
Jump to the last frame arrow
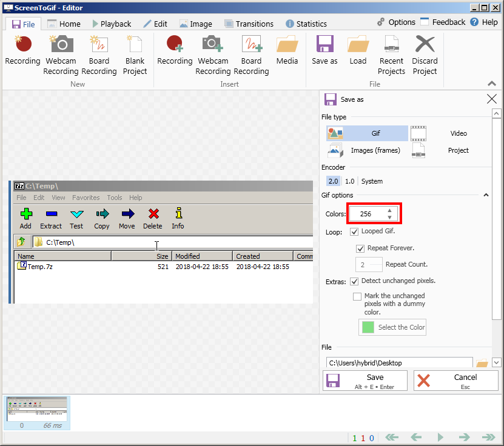tap(489, 438)
